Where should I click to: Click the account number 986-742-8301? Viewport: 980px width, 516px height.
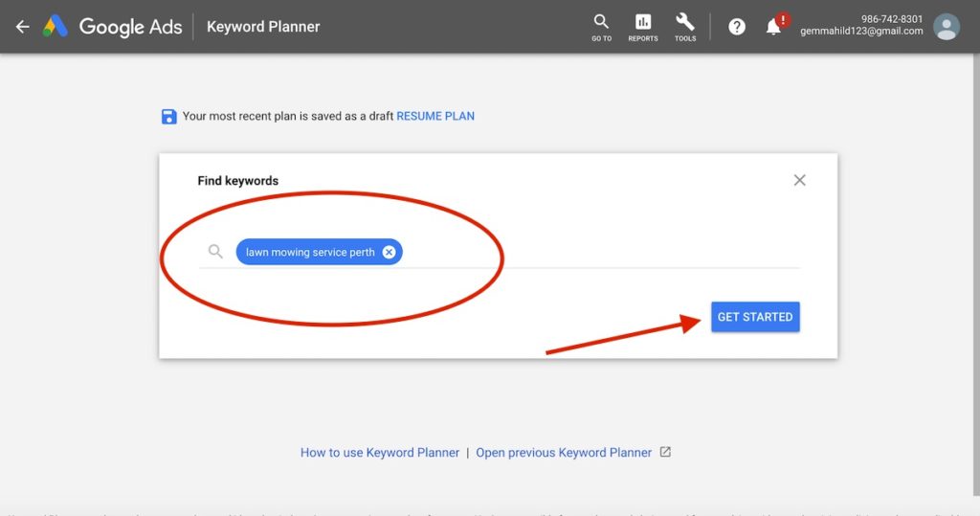[892, 19]
